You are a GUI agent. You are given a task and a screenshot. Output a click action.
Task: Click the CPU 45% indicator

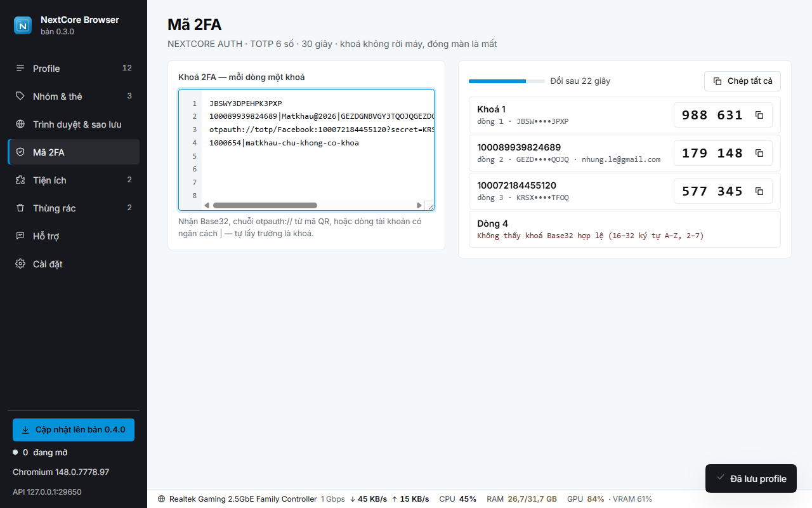(457, 499)
